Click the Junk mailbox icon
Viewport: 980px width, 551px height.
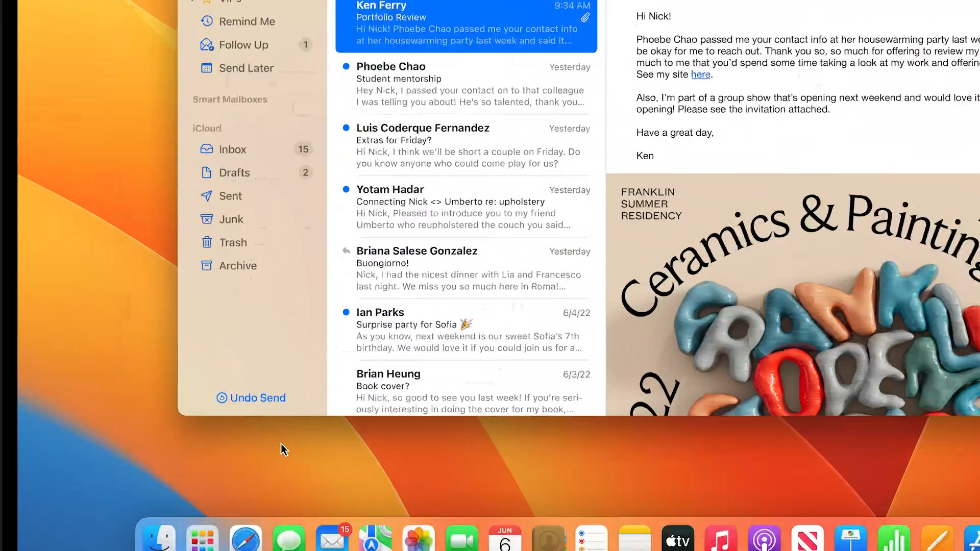tap(207, 219)
